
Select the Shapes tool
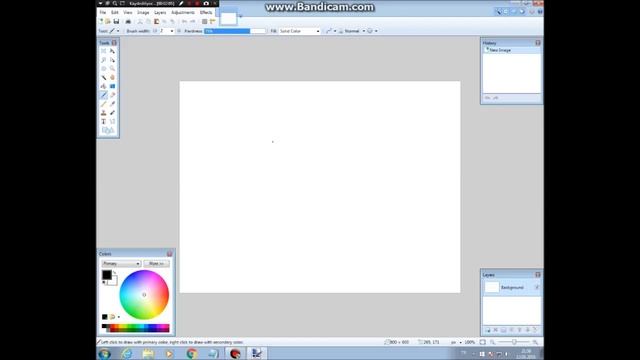point(108,131)
